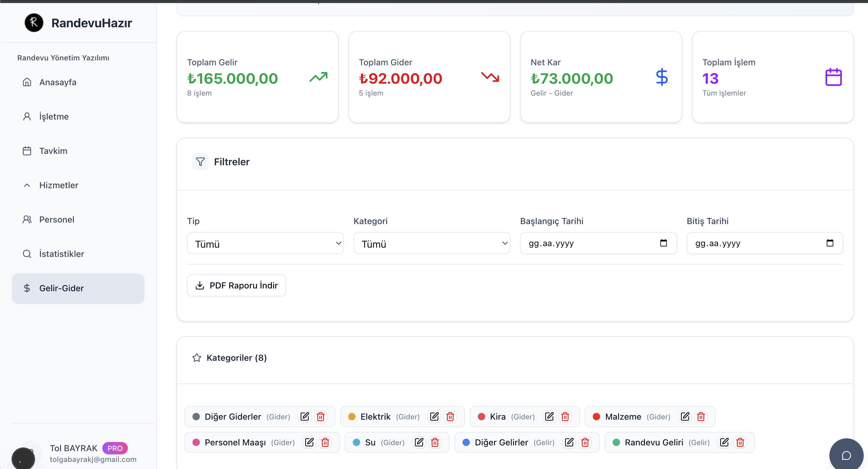Expand the Hizmetler sidebar menu
The height and width of the screenshot is (469, 868).
pos(59,185)
